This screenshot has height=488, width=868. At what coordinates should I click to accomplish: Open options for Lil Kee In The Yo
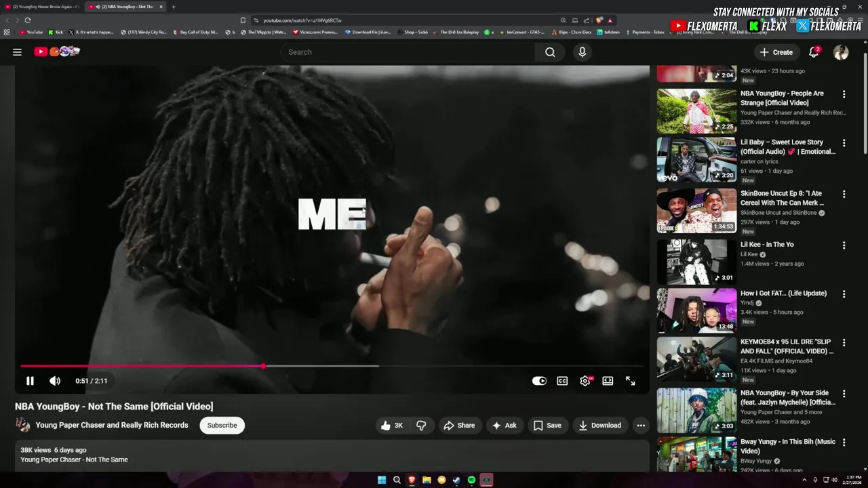(844, 245)
